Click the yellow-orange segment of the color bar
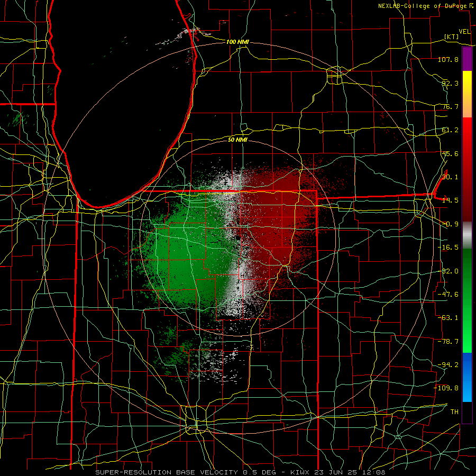476x476 pixels. (x=467, y=94)
